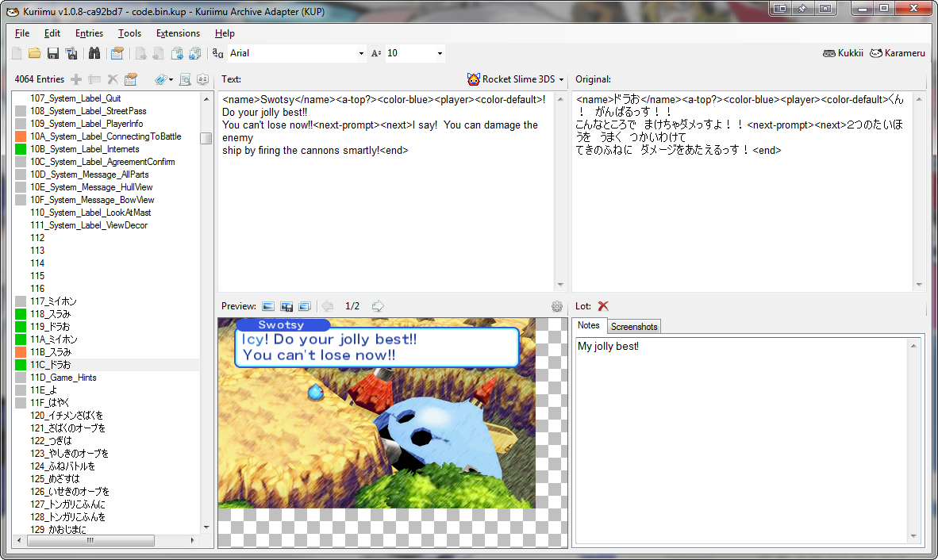
Task: Switch to the Screenshots tab
Action: [x=633, y=327]
